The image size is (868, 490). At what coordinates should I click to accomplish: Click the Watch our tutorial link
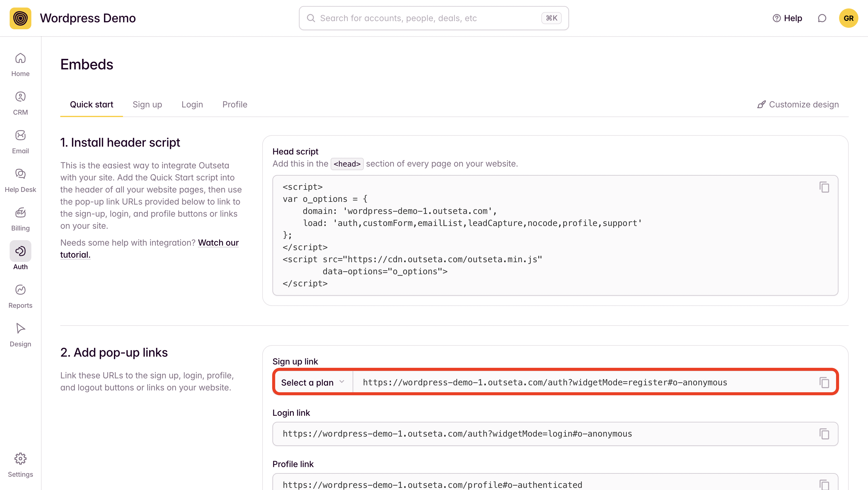[x=218, y=243]
